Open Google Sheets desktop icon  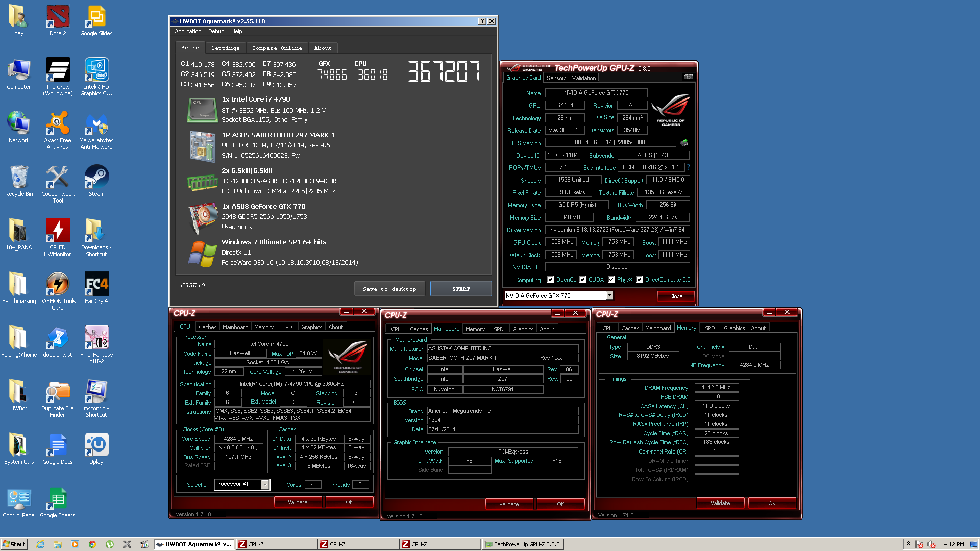click(58, 503)
